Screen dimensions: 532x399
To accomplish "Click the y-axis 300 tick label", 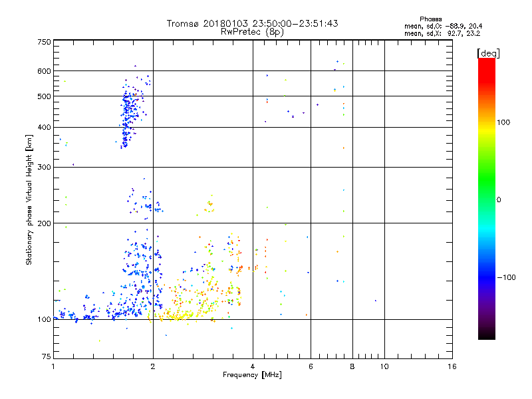I will click(45, 168).
